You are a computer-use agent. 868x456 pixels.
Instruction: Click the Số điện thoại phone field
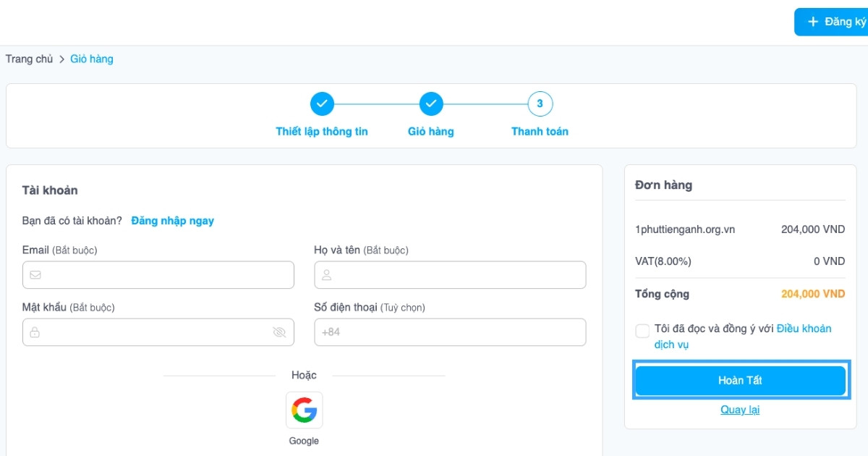tap(459, 332)
